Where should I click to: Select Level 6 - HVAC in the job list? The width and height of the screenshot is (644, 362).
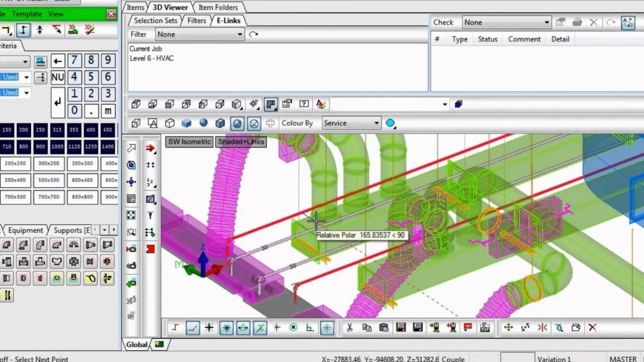tap(151, 58)
